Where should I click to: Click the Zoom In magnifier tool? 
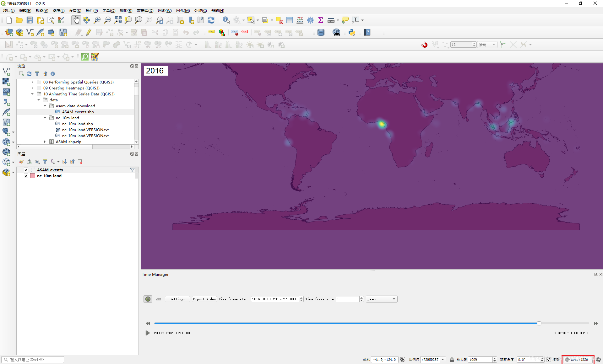(97, 20)
